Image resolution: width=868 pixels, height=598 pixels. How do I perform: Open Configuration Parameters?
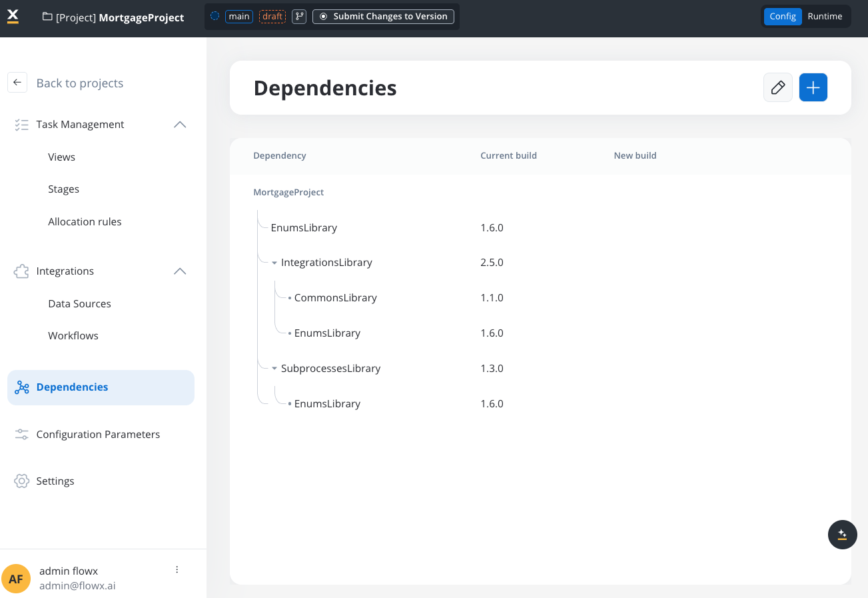click(98, 435)
